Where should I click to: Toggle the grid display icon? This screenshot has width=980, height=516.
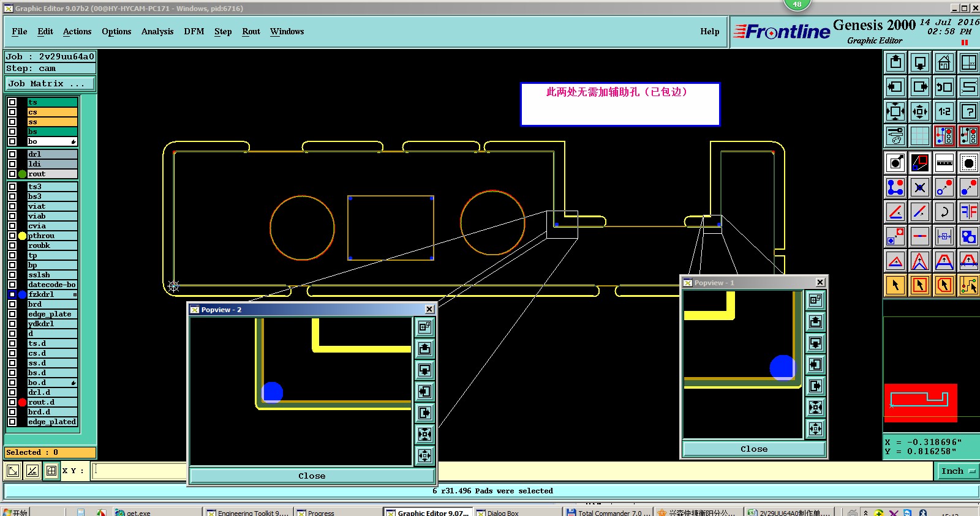pos(920,136)
